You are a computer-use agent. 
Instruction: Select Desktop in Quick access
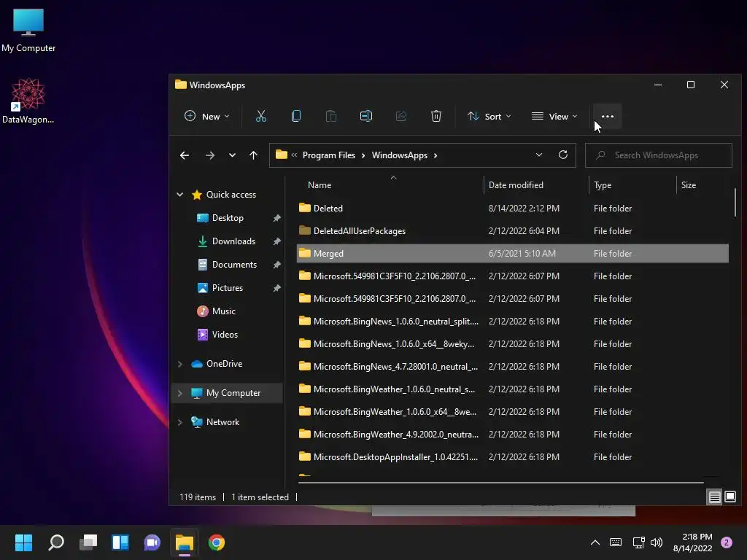coord(228,217)
